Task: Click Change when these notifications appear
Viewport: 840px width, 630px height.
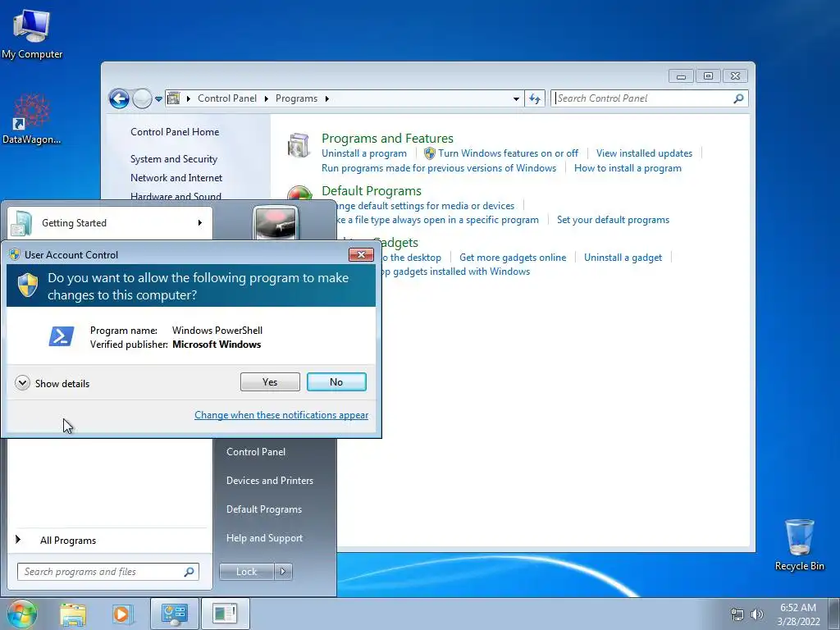Action: [281, 415]
